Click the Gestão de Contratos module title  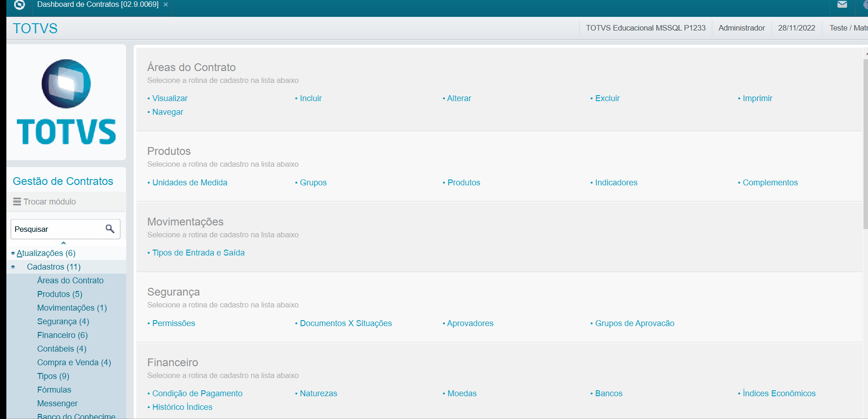pos(63,181)
